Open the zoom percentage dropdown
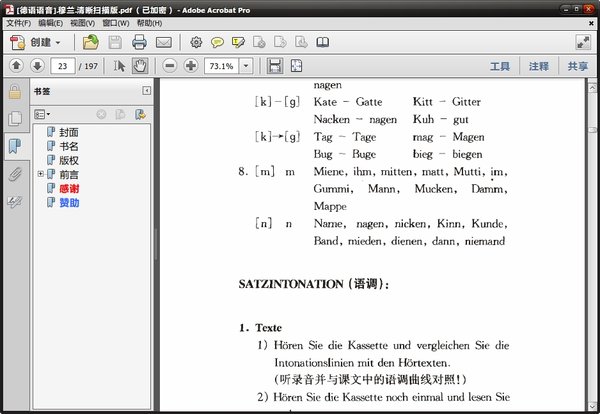The image size is (600, 414). [x=246, y=66]
